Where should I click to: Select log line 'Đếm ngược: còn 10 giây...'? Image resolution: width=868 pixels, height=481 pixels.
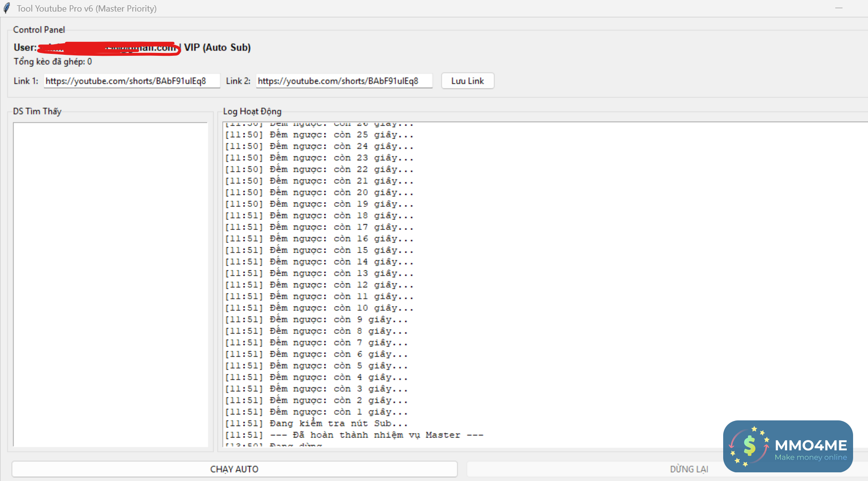(319, 308)
